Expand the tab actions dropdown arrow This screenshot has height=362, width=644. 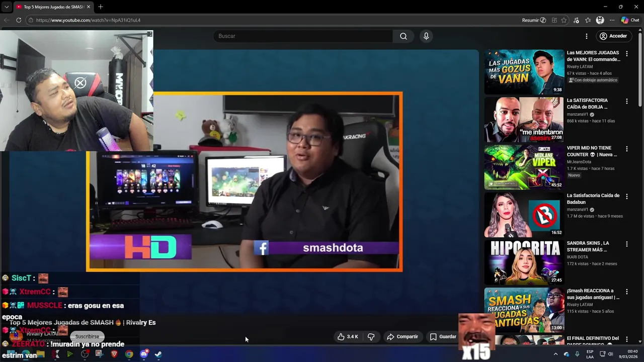tap(6, 7)
